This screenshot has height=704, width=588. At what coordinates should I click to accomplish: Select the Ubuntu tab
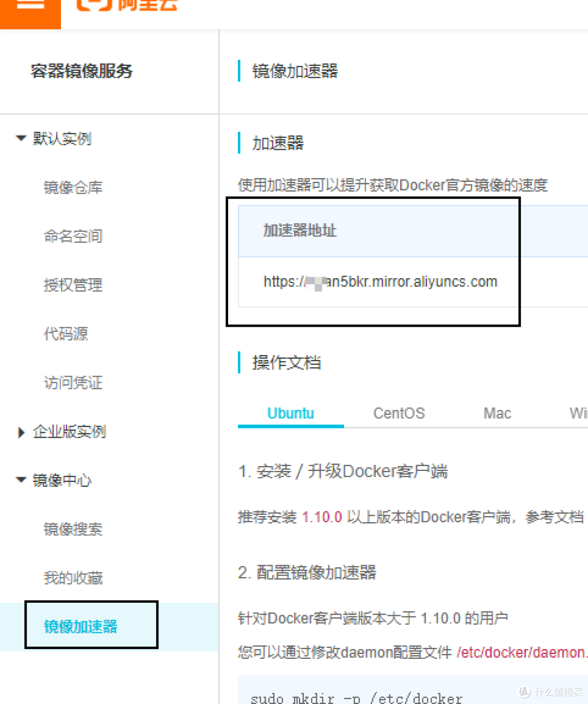[x=291, y=413]
